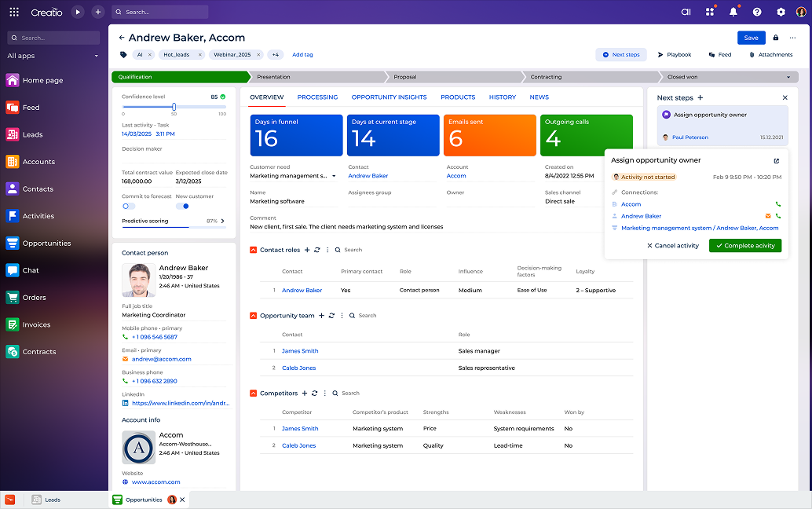Click the global Search field at top
Viewport: 812px width, 509px height.
(159, 12)
